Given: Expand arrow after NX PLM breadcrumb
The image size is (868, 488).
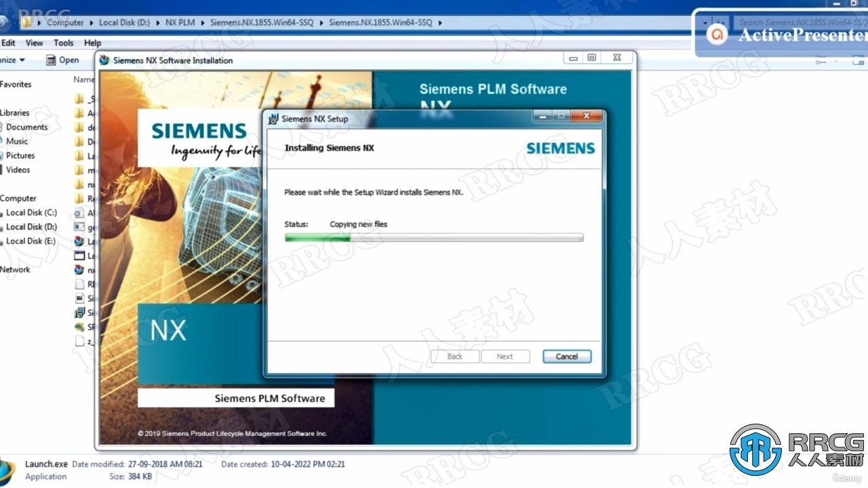Looking at the screenshot, I should pyautogui.click(x=202, y=22).
